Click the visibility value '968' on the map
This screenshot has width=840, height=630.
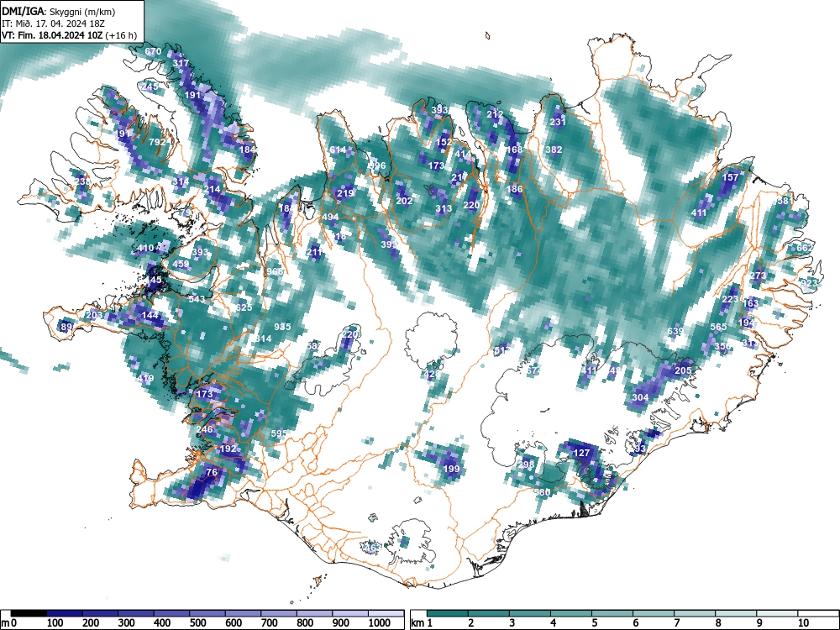(275, 271)
